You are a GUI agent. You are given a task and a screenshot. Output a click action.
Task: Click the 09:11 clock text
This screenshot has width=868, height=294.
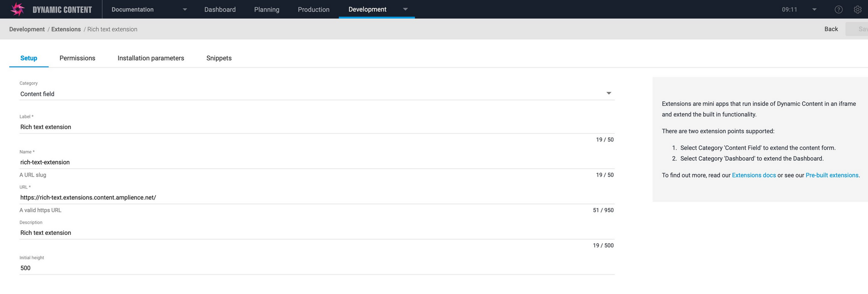pyautogui.click(x=790, y=9)
